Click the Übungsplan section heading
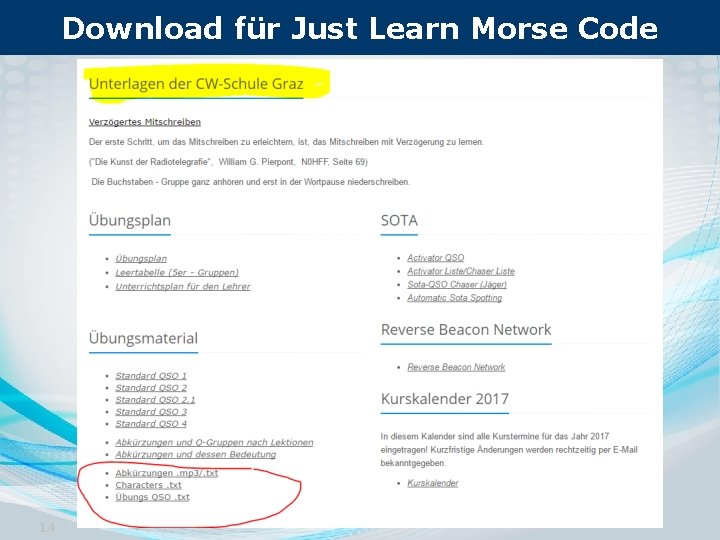The image size is (720, 540). [x=129, y=220]
